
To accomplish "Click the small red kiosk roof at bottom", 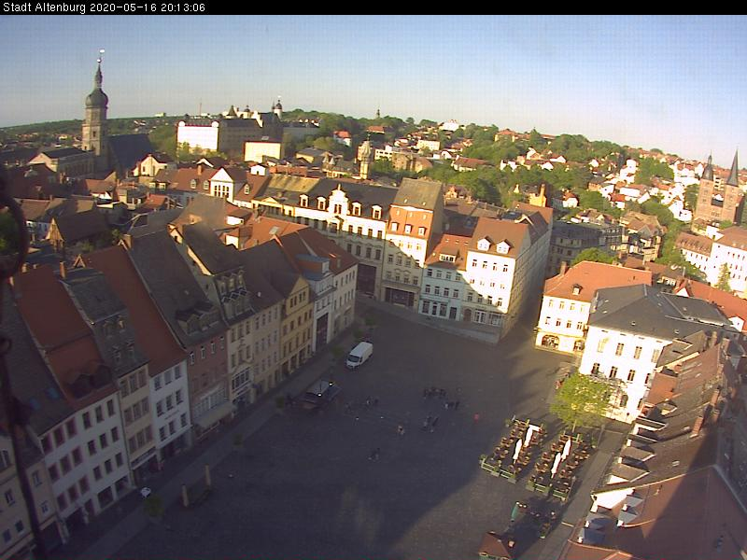I will click(495, 544).
